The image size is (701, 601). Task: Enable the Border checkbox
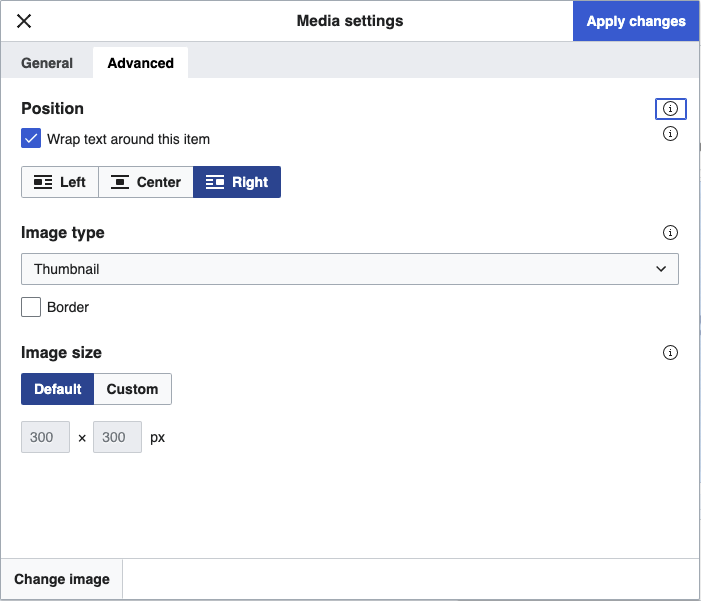pyautogui.click(x=31, y=307)
